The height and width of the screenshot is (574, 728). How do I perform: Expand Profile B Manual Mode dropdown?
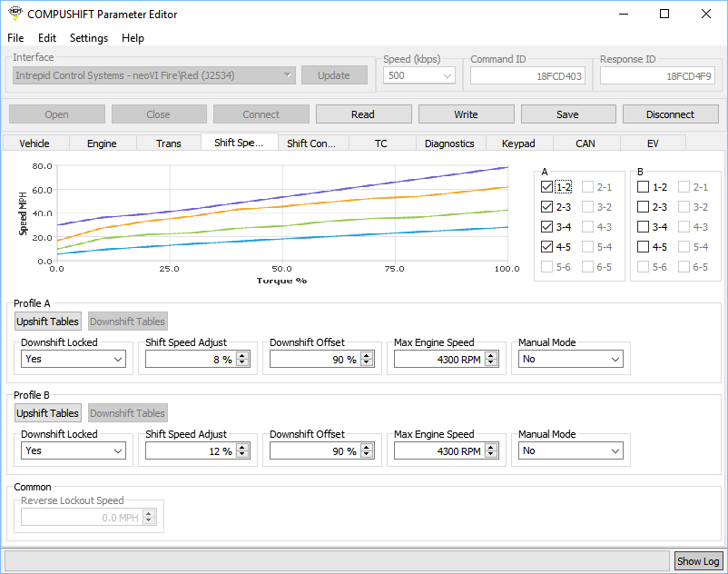572,451
